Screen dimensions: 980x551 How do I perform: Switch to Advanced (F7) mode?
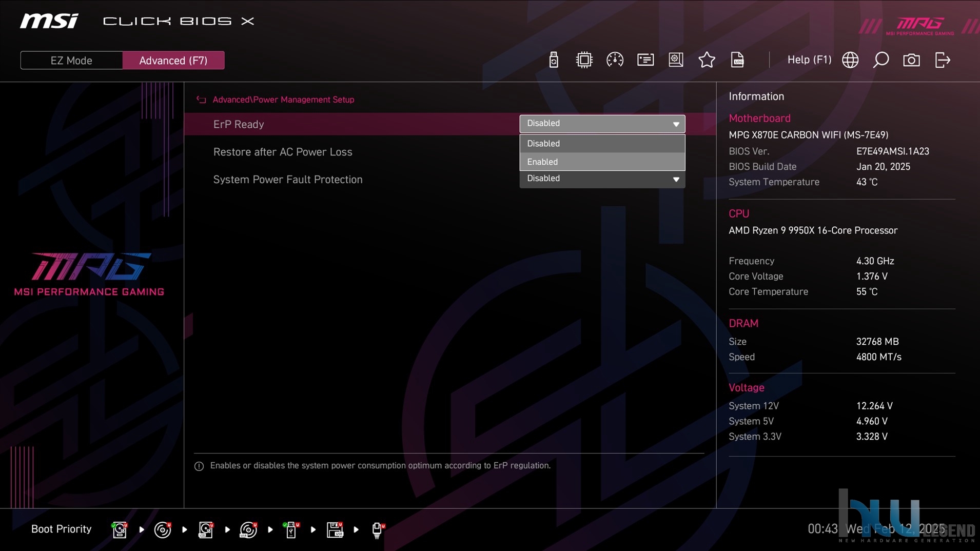[x=173, y=60]
